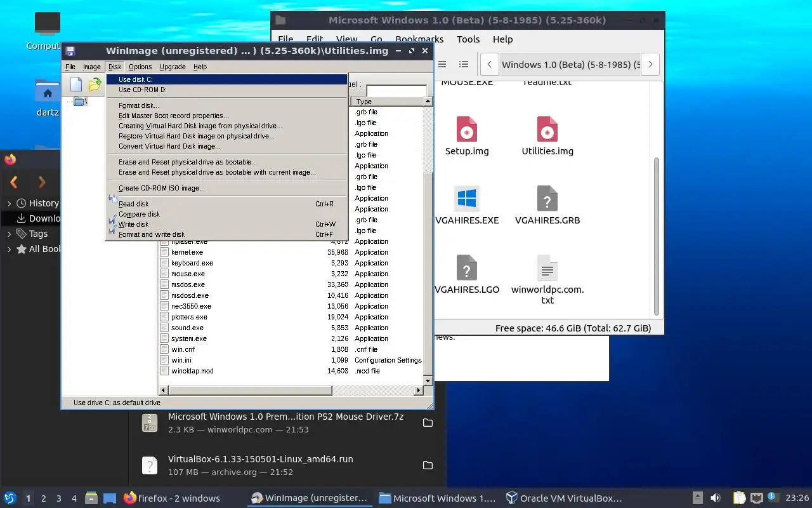The width and height of the screenshot is (812, 508).
Task: Click the Firefox library forward arrow
Action: (x=42, y=182)
